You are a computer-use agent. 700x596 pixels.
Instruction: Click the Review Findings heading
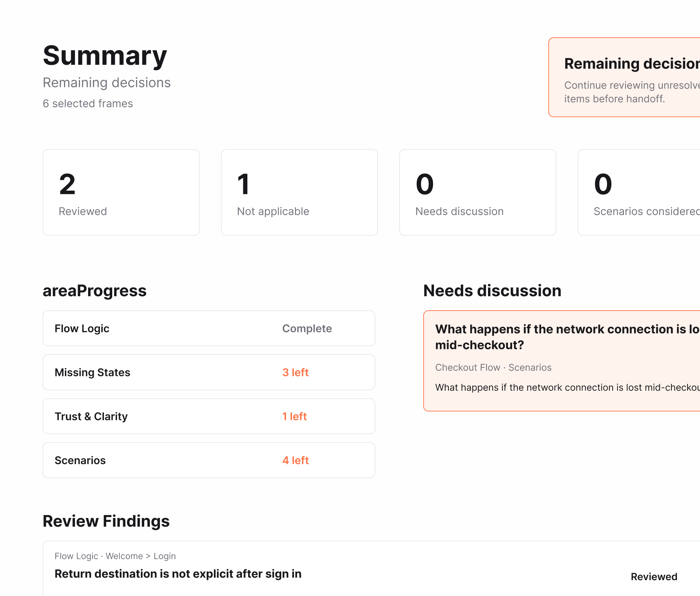click(x=106, y=521)
